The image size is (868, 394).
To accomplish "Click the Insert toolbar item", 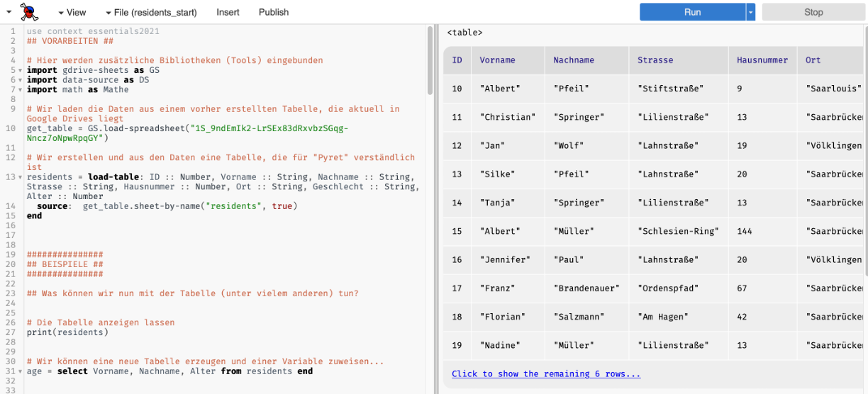I will pos(228,12).
